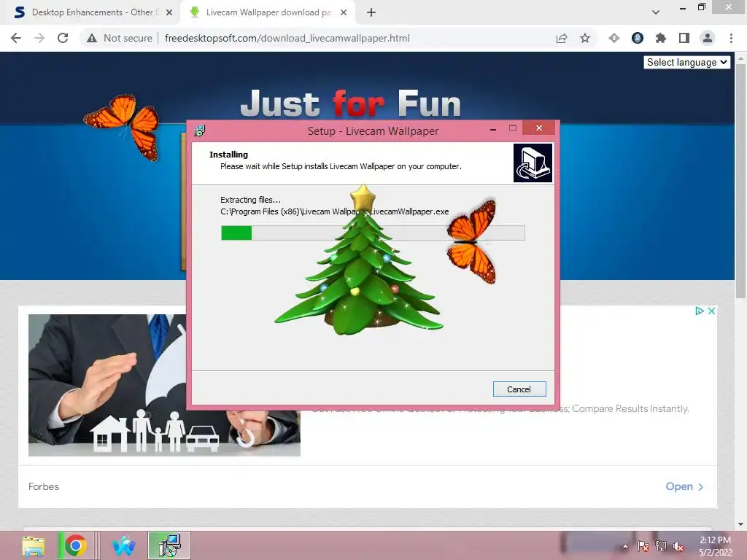Image resolution: width=747 pixels, height=560 pixels.
Task: Click the page vertical scrollbar thumb
Action: [x=740, y=181]
